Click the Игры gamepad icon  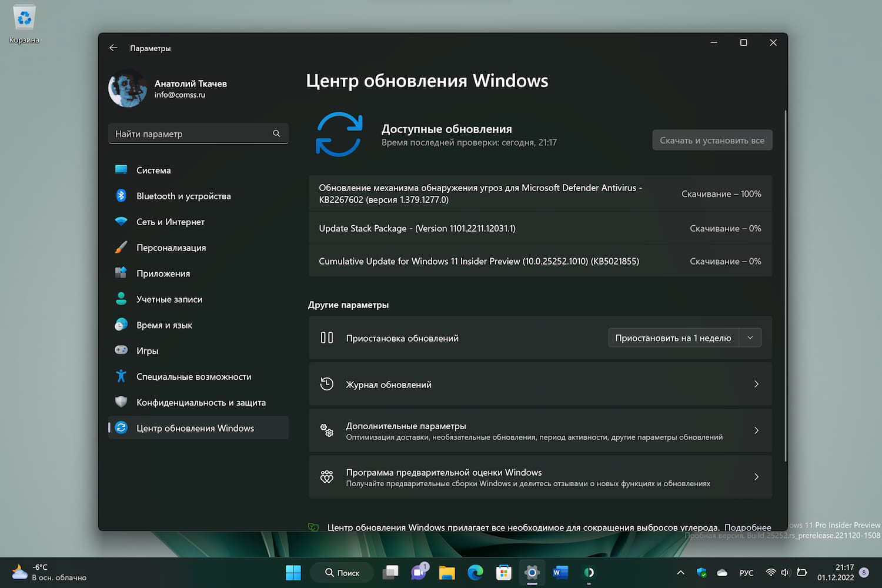tap(121, 350)
